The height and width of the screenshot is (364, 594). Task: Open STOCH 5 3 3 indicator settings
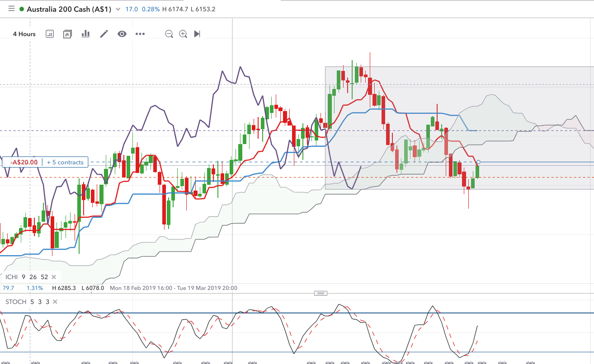(x=28, y=302)
